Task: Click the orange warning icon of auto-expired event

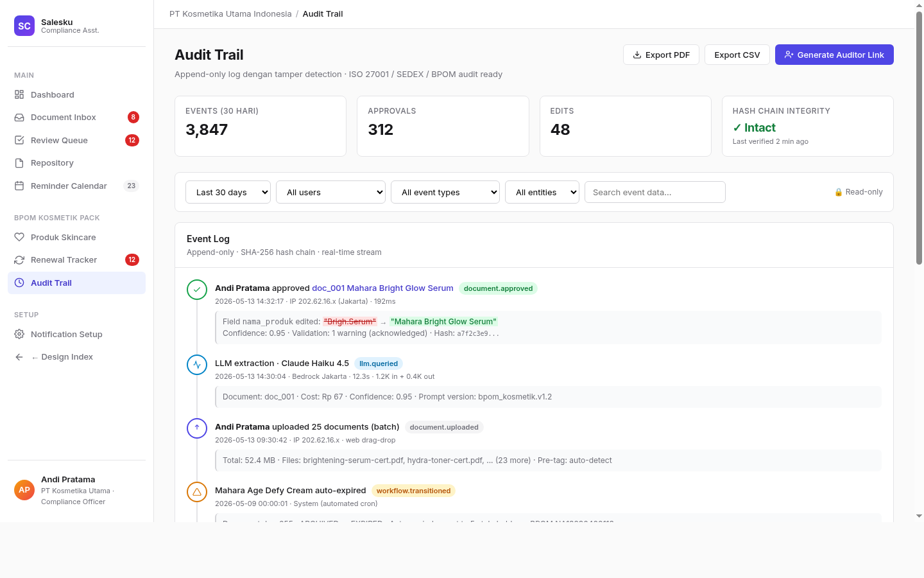Action: coord(197,492)
